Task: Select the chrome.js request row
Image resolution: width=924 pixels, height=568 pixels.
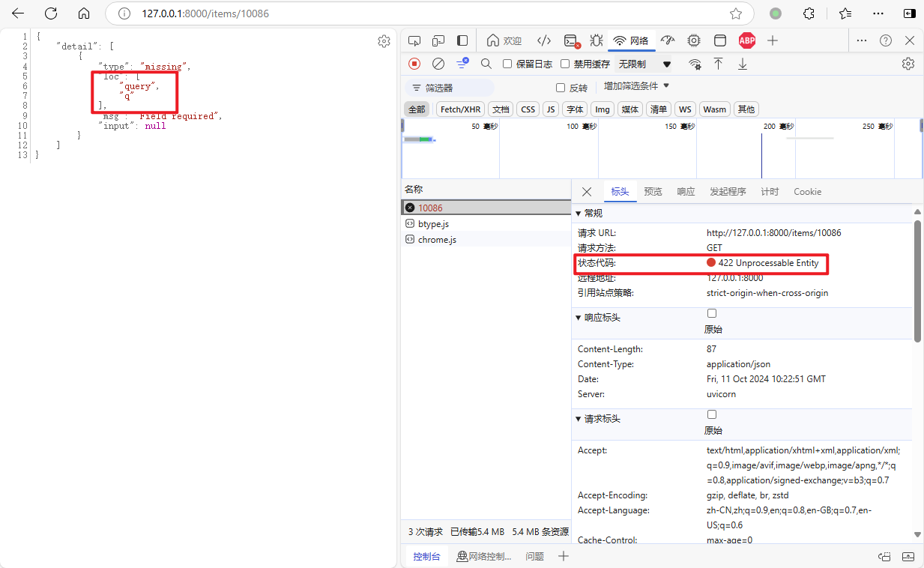Action: click(486, 239)
